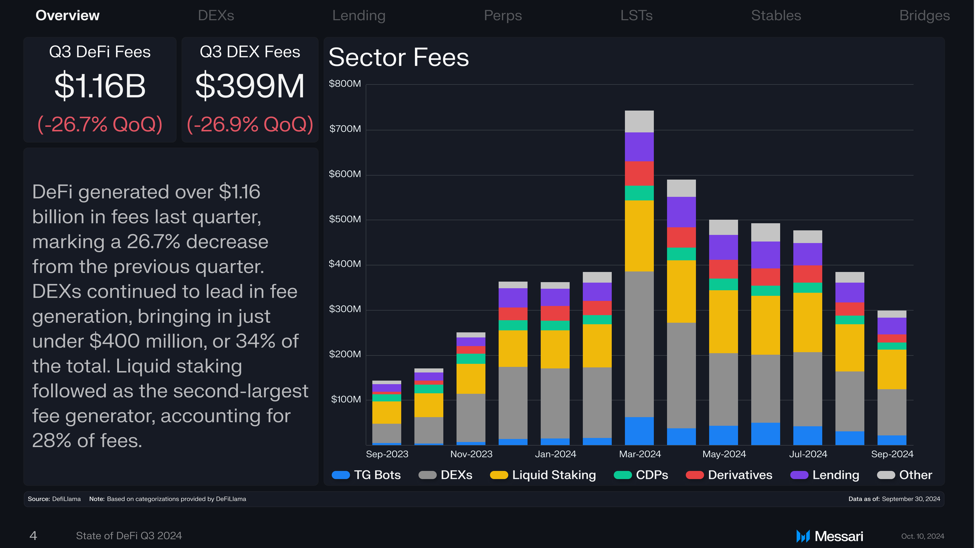Screen dimensions: 980x548
Task: Click the Q3 DEX Fees heading
Action: coord(250,52)
